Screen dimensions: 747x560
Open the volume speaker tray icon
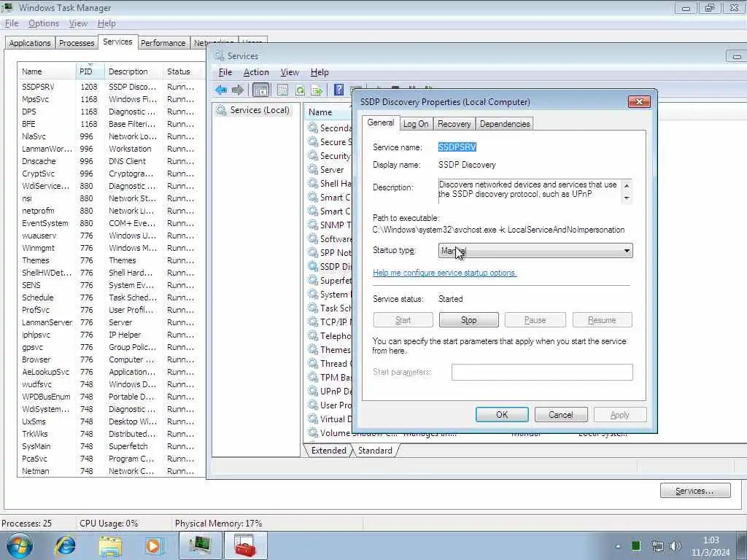pos(675,546)
